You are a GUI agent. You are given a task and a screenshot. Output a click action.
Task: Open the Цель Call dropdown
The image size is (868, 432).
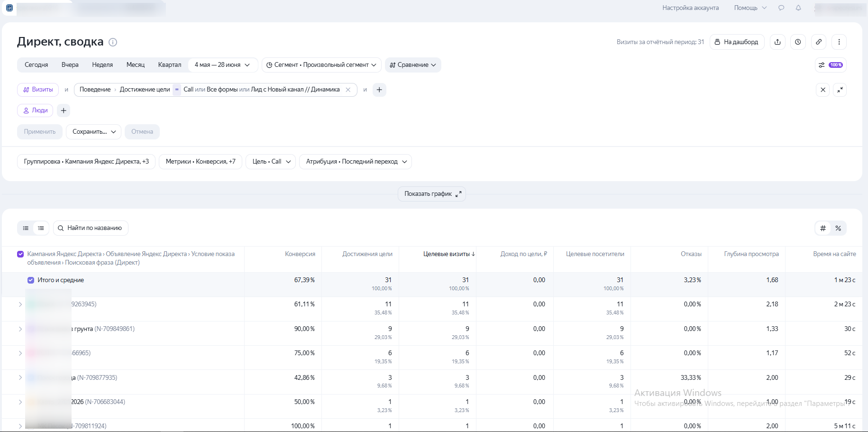(271, 162)
